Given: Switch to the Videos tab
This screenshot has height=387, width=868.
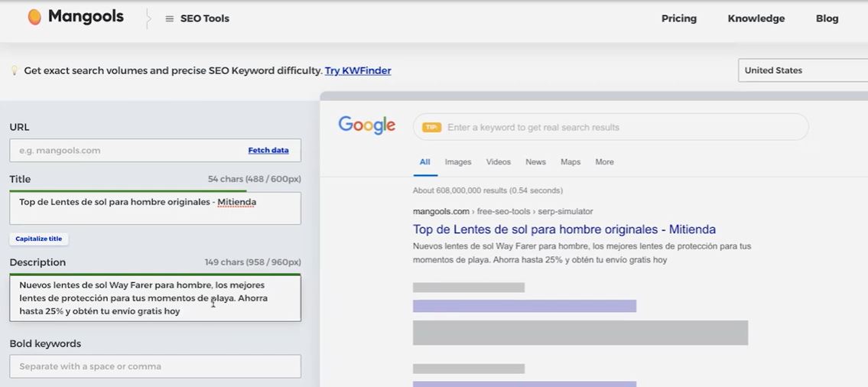Looking at the screenshot, I should pos(498,162).
